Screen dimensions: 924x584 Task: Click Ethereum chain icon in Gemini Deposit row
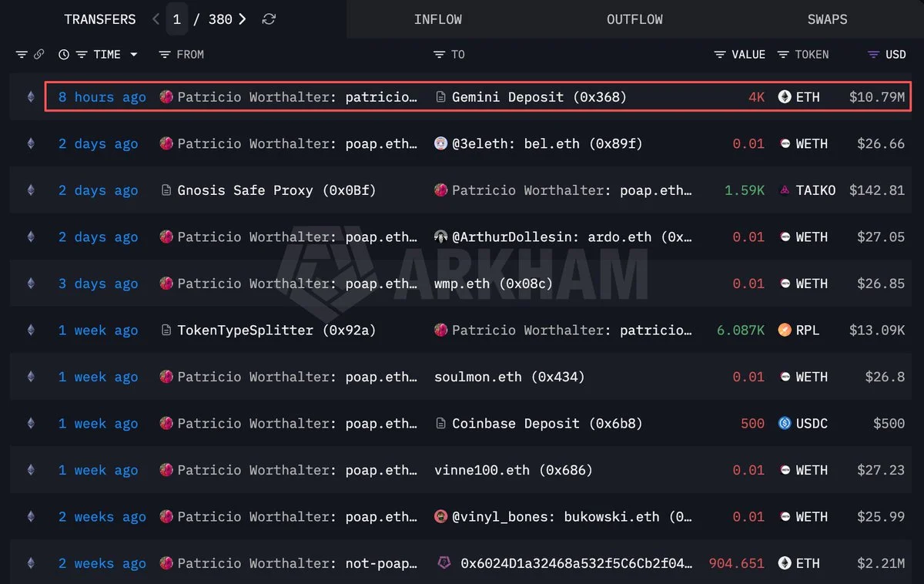[x=31, y=97]
